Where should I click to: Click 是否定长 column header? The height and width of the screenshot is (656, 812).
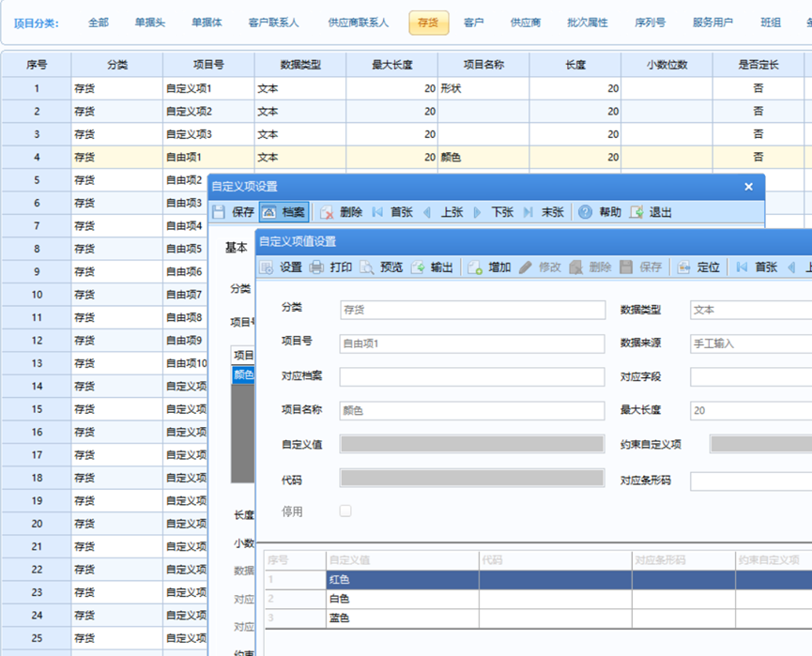758,65
